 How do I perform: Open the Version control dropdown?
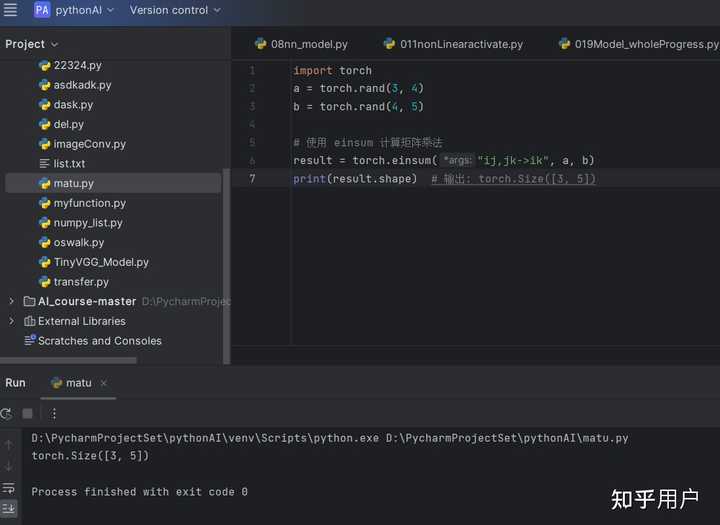click(175, 10)
